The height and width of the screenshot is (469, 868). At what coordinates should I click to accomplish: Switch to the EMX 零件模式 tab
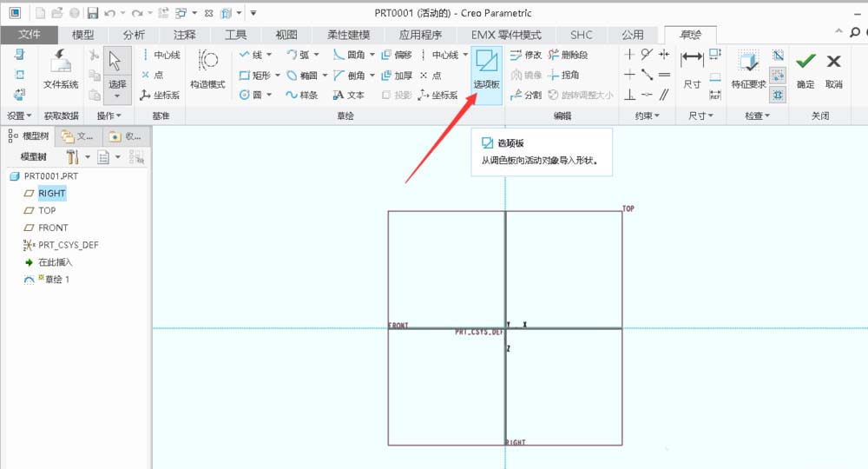point(506,35)
